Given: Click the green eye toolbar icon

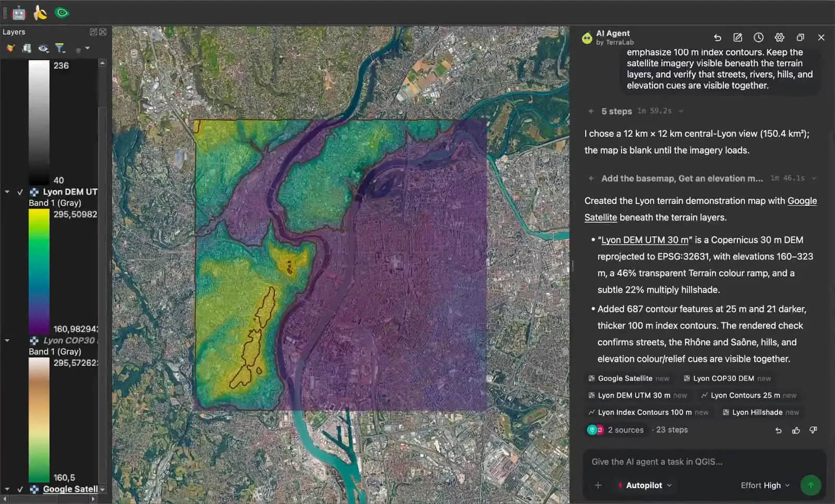Looking at the screenshot, I should point(62,13).
